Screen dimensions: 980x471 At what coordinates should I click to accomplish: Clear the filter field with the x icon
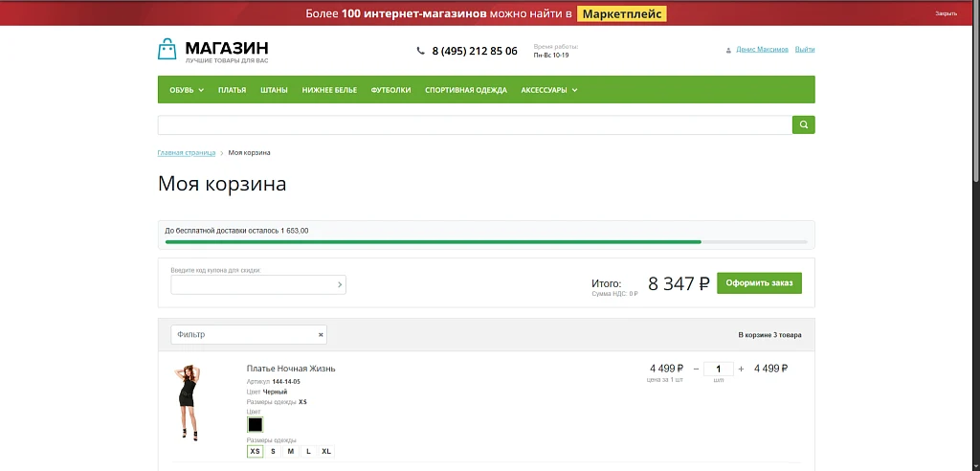pyautogui.click(x=321, y=335)
